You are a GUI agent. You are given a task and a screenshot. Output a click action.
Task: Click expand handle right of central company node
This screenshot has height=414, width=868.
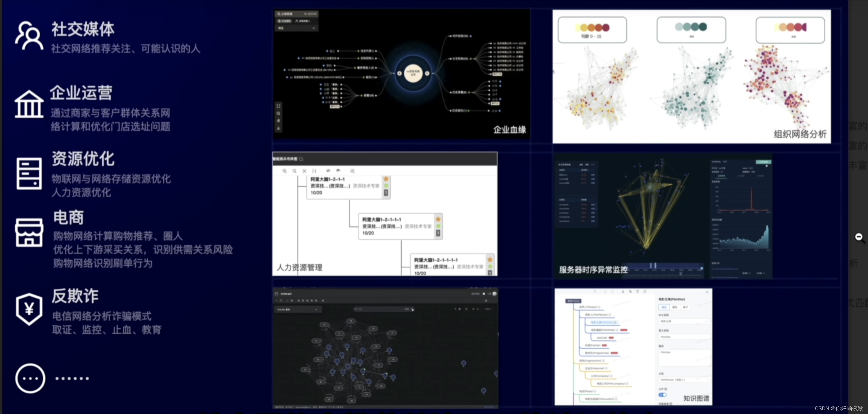click(x=427, y=73)
